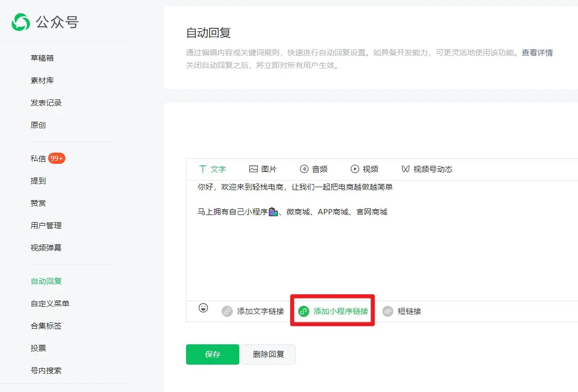Click the 删除回复 button
Image resolution: width=578 pixels, height=392 pixels.
pos(269,354)
